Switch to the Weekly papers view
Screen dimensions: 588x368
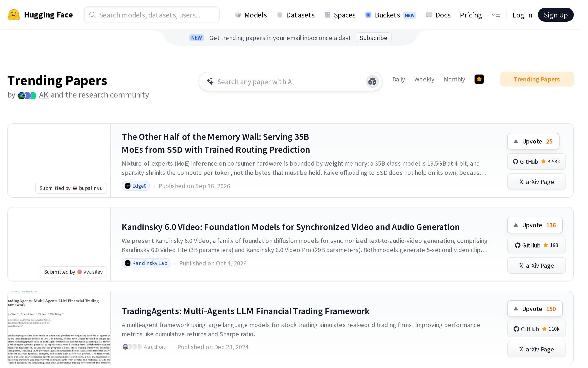[x=424, y=79]
